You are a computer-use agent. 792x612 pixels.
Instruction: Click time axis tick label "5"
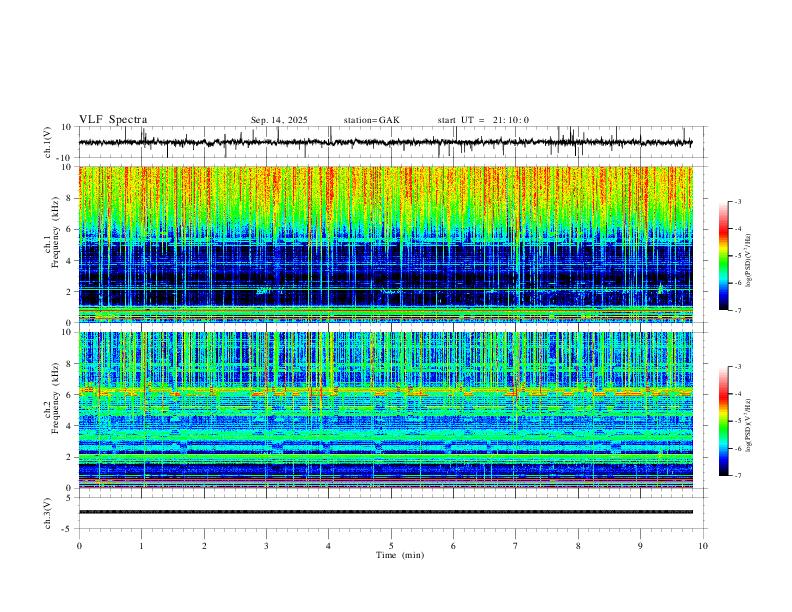[x=391, y=546]
